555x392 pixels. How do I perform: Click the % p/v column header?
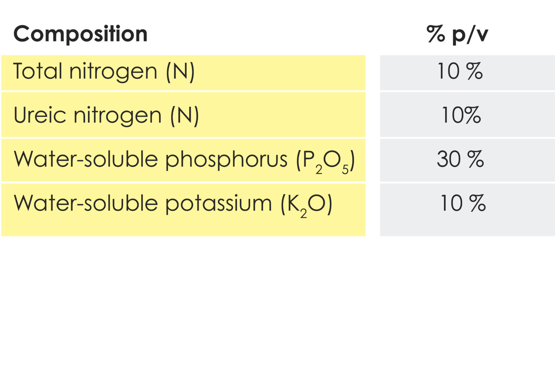(x=457, y=34)
